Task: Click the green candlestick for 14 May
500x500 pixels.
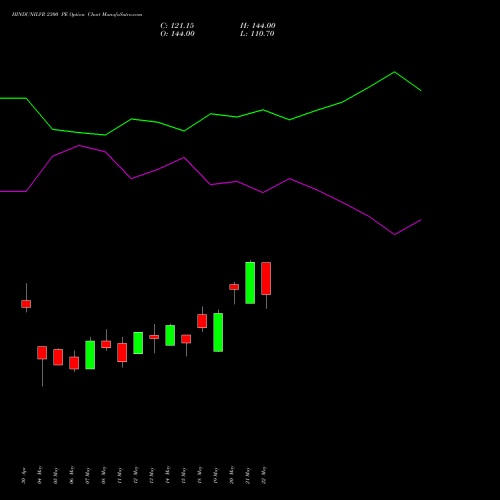Action: click(x=170, y=335)
